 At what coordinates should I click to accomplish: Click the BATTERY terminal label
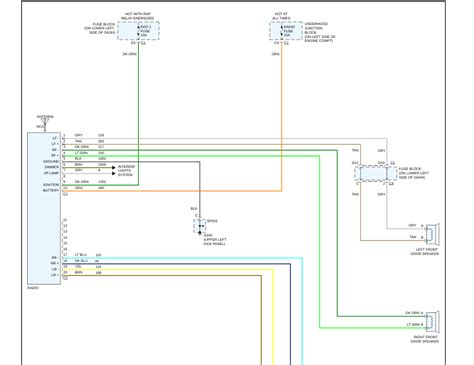(x=51, y=190)
